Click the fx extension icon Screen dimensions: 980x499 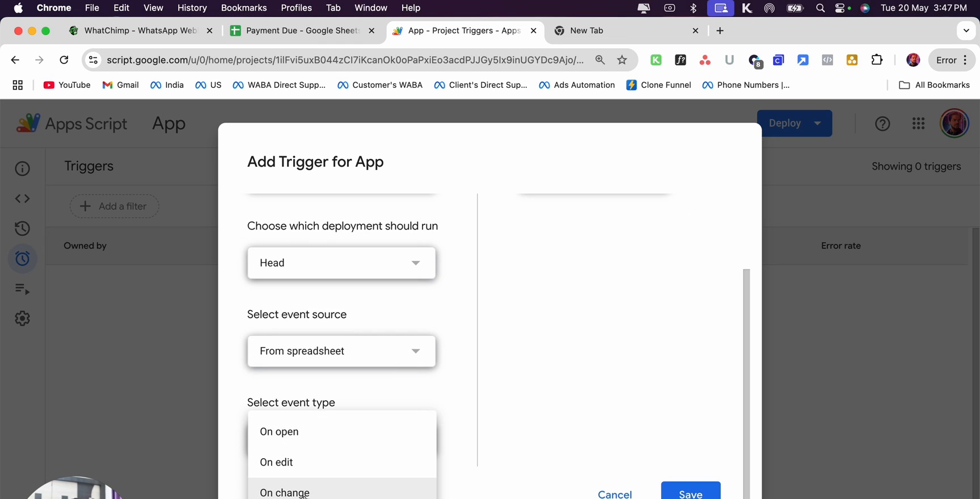point(681,60)
